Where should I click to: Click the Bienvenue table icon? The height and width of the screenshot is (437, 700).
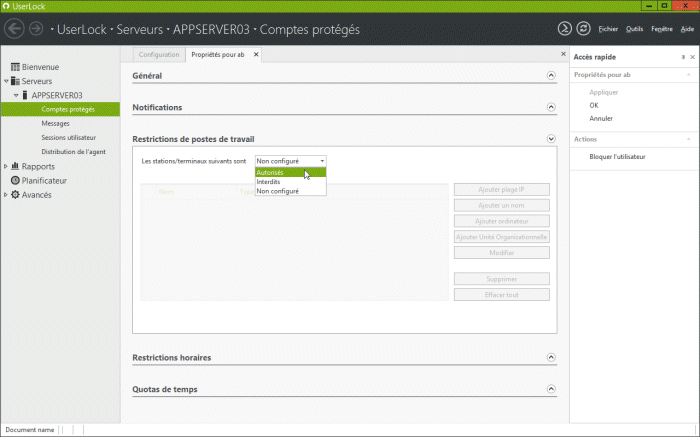15,67
